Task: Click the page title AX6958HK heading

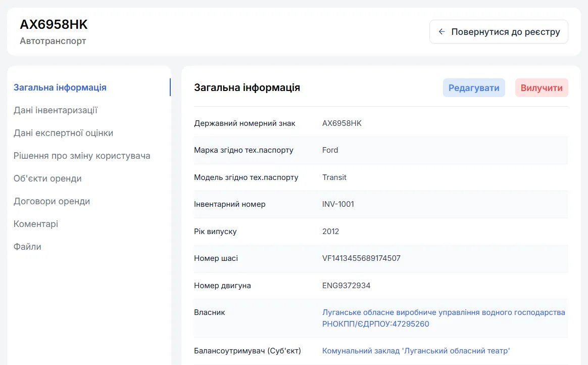Action: click(x=54, y=24)
